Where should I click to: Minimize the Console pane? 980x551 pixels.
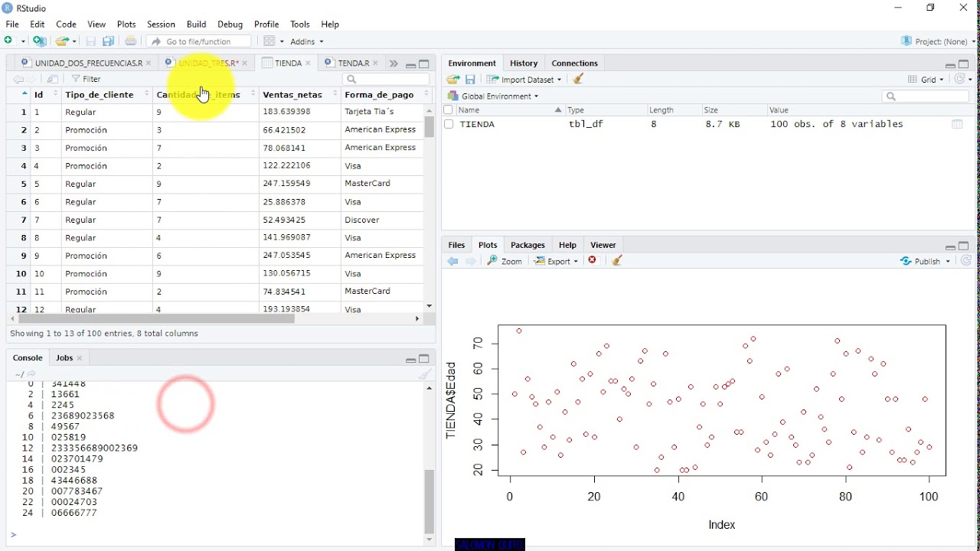point(410,359)
